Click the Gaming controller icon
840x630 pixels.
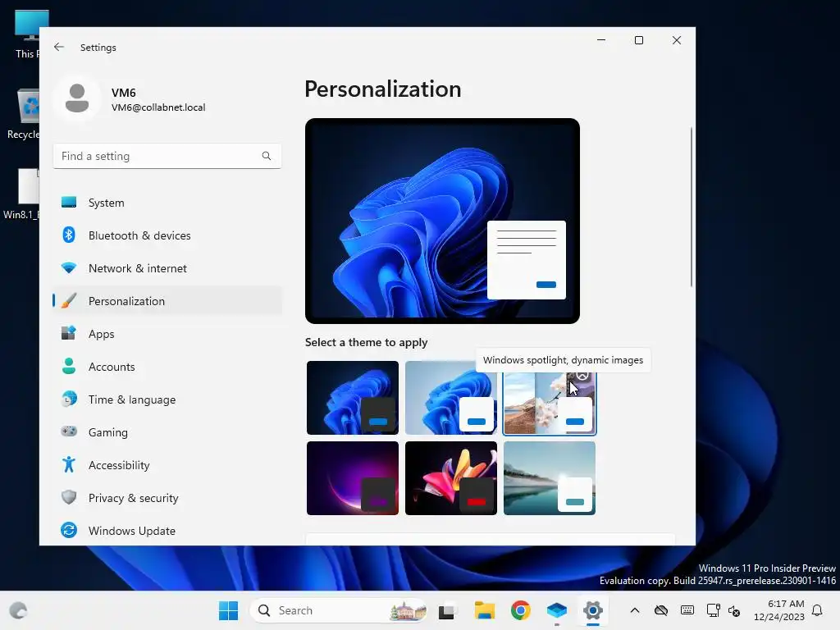coord(69,431)
